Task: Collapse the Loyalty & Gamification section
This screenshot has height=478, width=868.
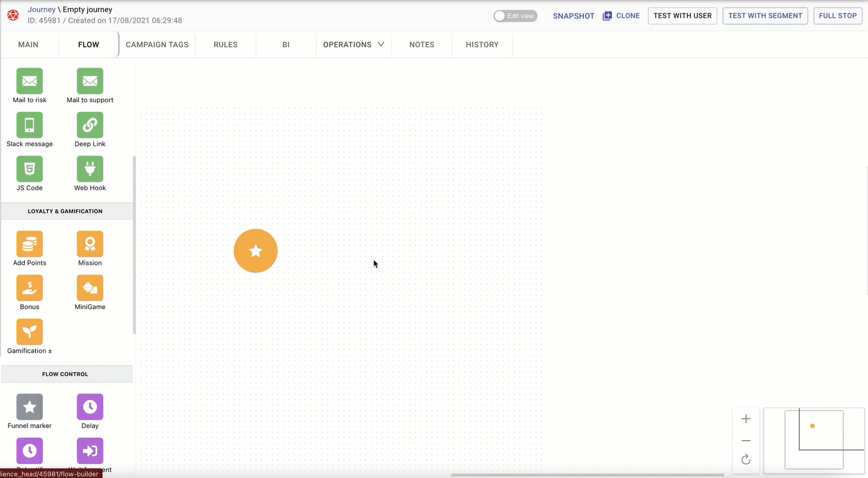Action: click(x=65, y=211)
